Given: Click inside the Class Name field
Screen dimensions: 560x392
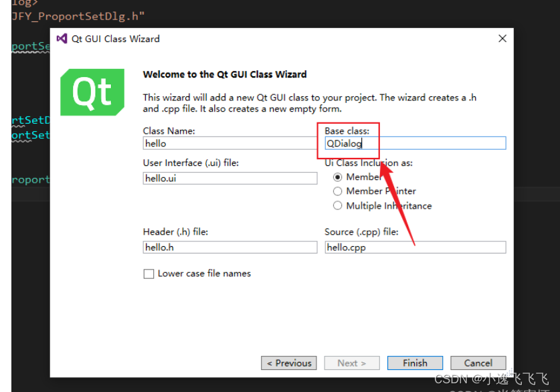Looking at the screenshot, I should [x=230, y=143].
